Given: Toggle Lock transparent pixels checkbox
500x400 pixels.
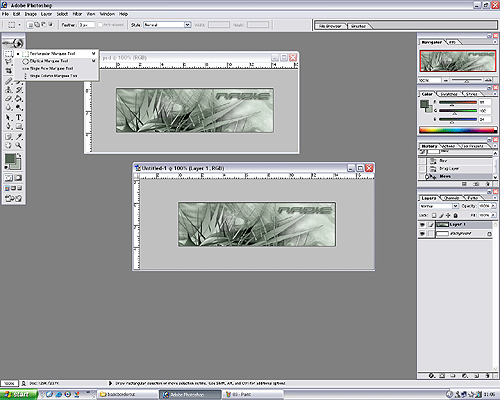Looking at the screenshot, I should (x=434, y=215).
